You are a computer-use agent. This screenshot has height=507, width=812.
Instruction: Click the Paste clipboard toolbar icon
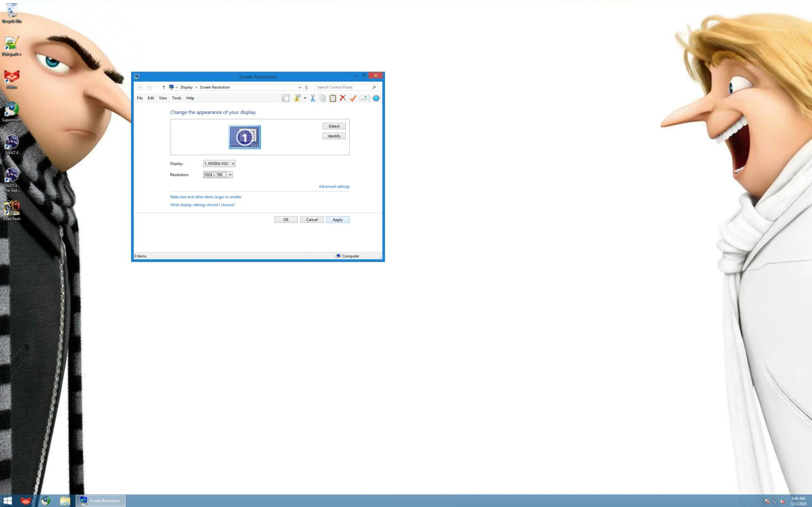(x=332, y=98)
